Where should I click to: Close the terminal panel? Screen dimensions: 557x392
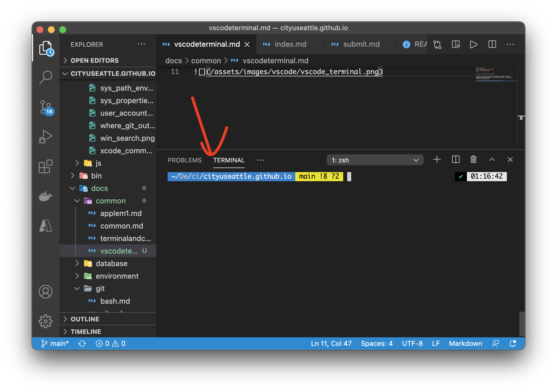[x=510, y=160]
